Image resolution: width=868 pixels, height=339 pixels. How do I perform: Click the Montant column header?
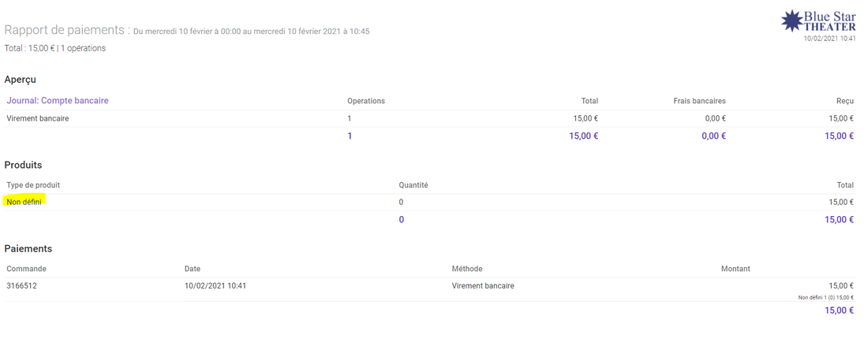pyautogui.click(x=735, y=269)
